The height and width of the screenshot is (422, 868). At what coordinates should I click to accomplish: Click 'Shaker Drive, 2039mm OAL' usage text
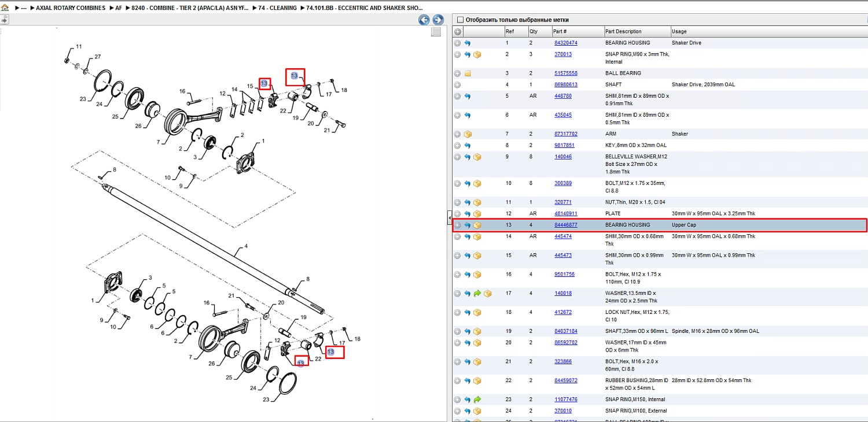tap(703, 85)
